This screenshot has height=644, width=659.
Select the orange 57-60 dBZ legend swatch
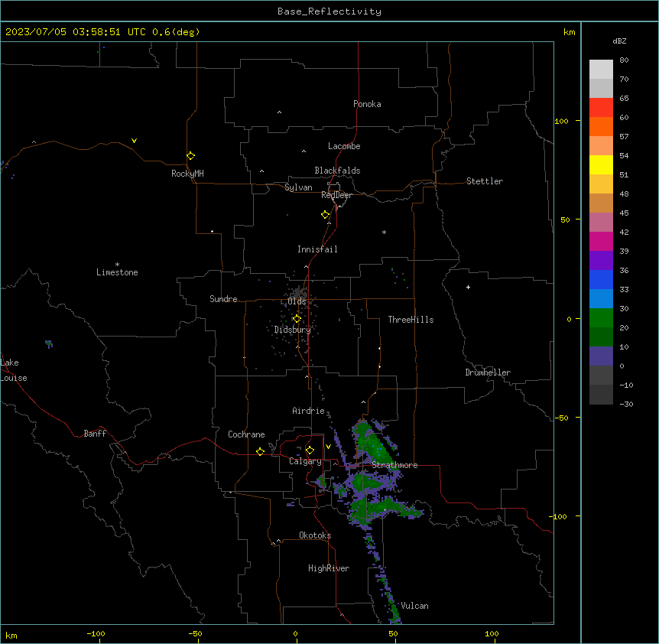click(601, 126)
